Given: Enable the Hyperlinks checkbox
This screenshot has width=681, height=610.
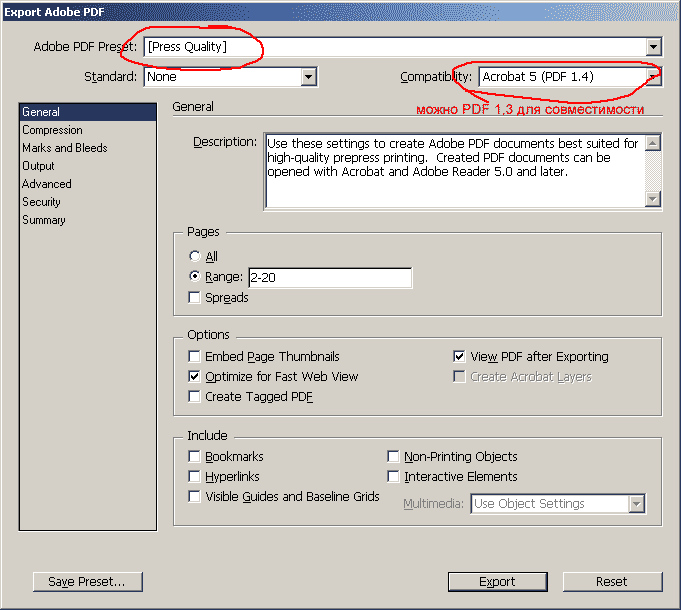Looking at the screenshot, I should (x=194, y=476).
